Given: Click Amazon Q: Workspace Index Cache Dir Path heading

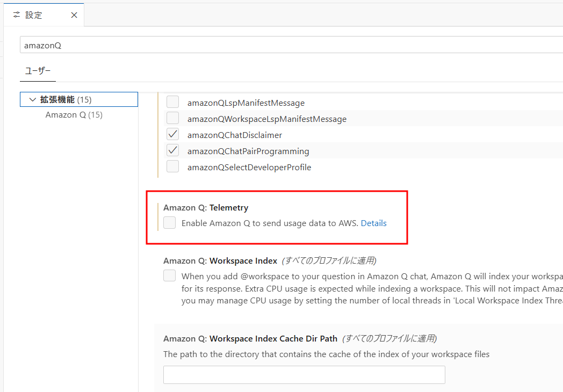Looking at the screenshot, I should point(250,338).
